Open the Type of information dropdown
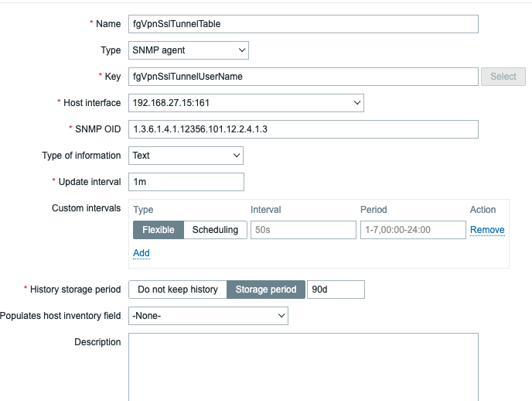Viewport: 532px width, 401px height. click(x=186, y=156)
